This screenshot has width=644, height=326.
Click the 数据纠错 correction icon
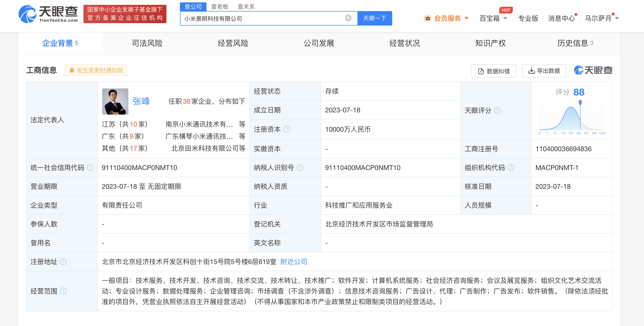(x=480, y=71)
